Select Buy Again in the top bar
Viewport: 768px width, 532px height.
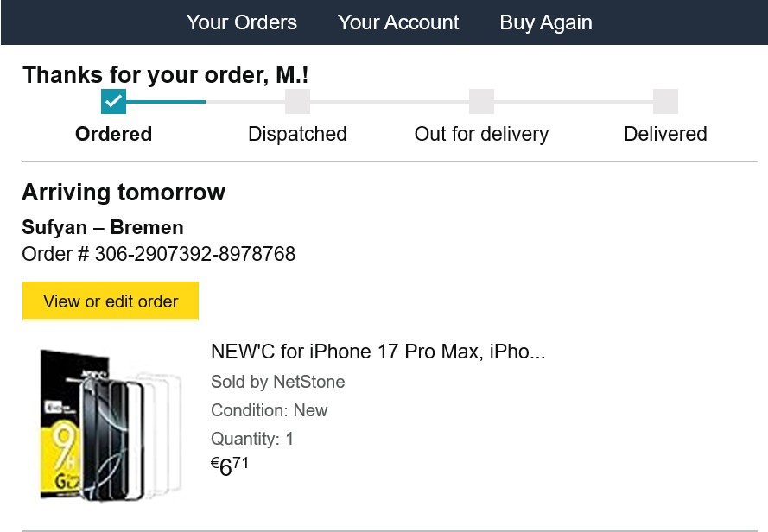(546, 22)
